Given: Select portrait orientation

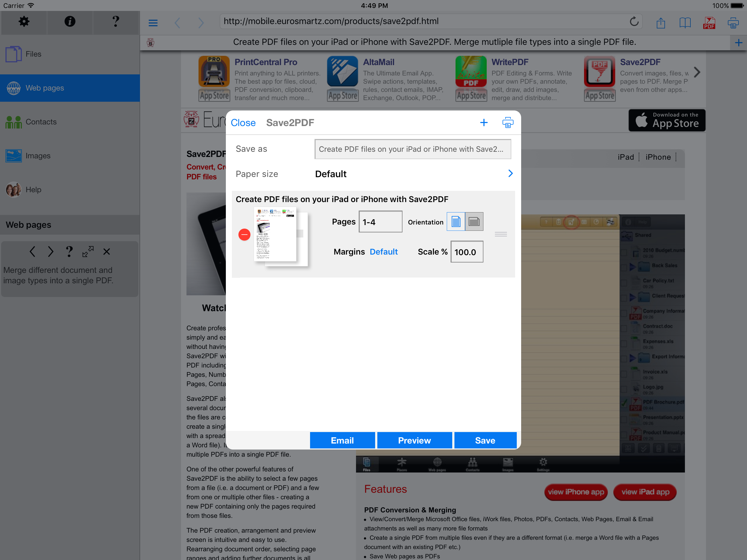Looking at the screenshot, I should click(x=456, y=221).
